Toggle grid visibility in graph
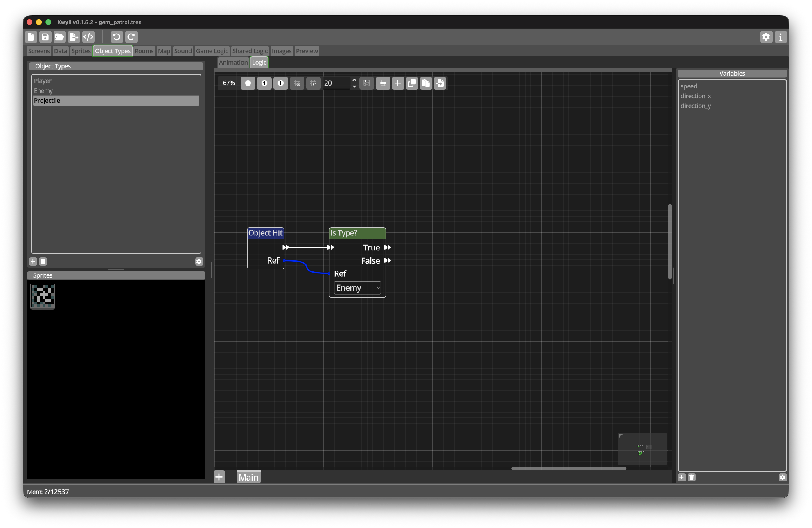 click(x=297, y=83)
